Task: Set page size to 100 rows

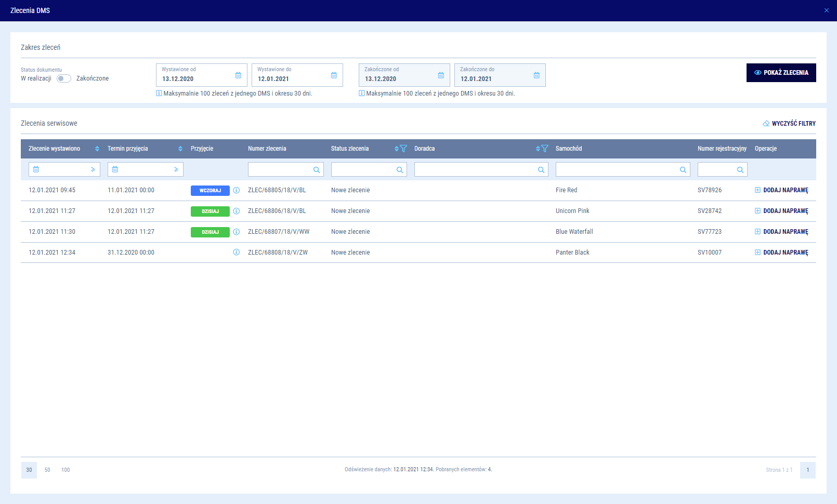Action: click(x=66, y=470)
